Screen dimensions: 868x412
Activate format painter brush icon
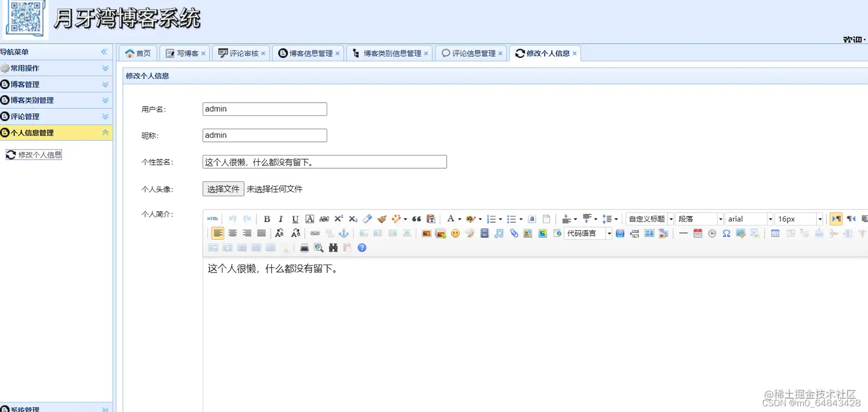click(382, 219)
